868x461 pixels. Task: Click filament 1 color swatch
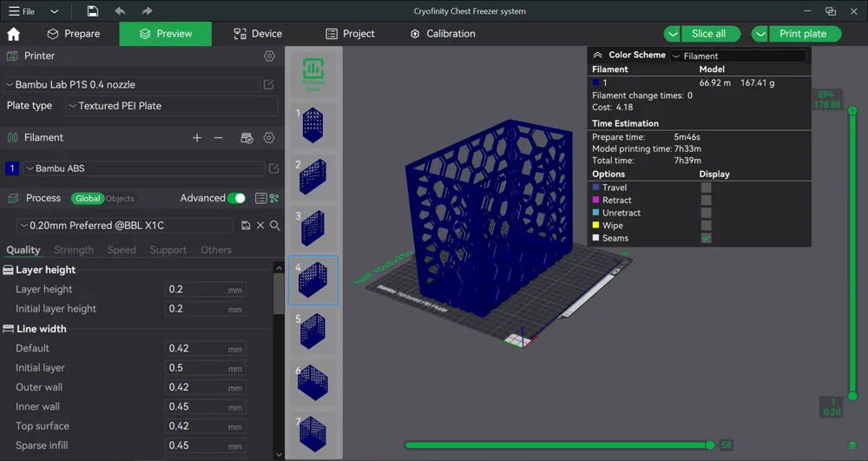11,168
